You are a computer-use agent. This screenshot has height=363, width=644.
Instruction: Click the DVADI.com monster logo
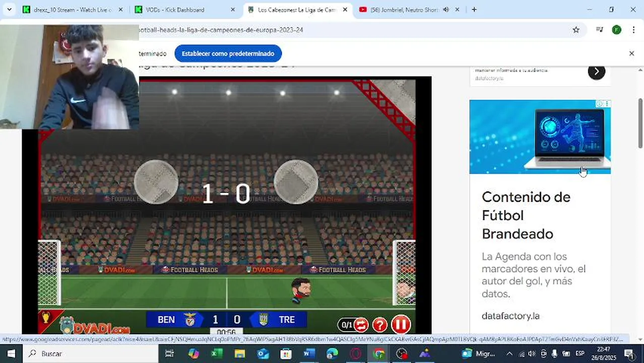(x=95, y=326)
